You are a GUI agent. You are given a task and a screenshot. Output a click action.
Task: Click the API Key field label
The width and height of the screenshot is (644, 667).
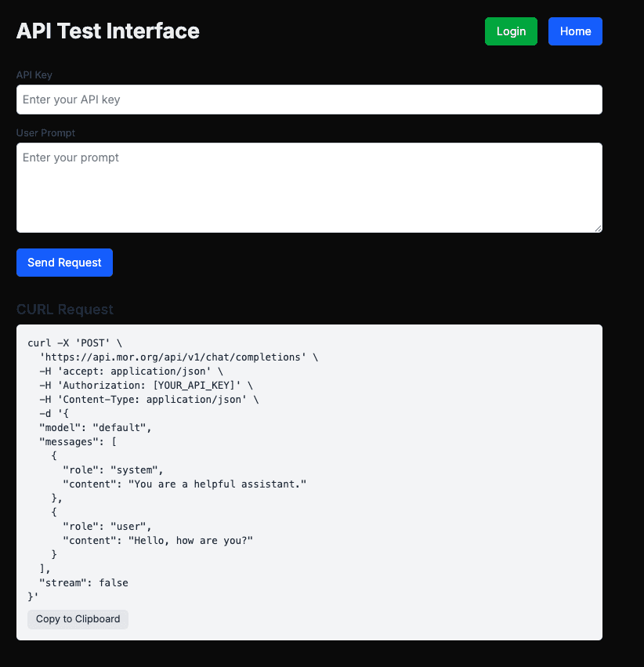[34, 74]
